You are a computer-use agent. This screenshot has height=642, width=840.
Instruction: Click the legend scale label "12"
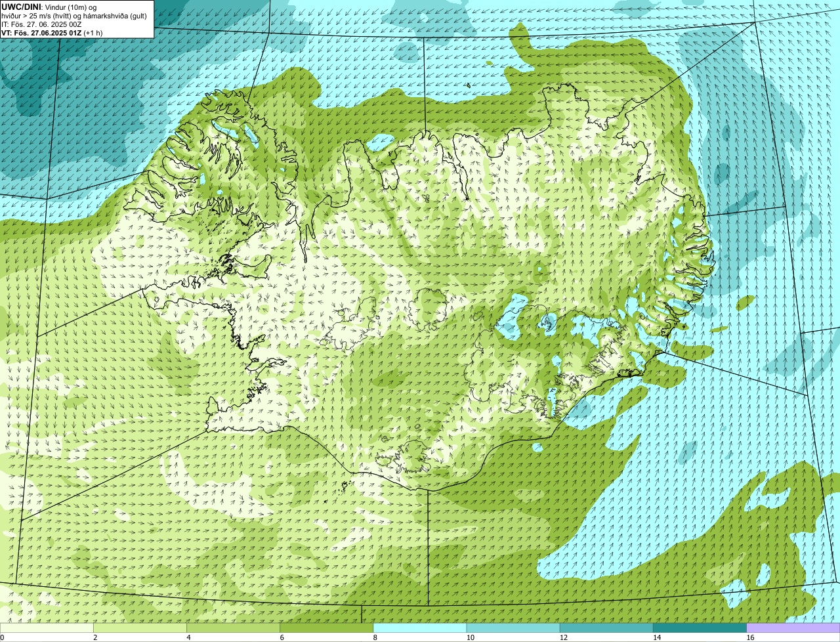click(x=564, y=637)
